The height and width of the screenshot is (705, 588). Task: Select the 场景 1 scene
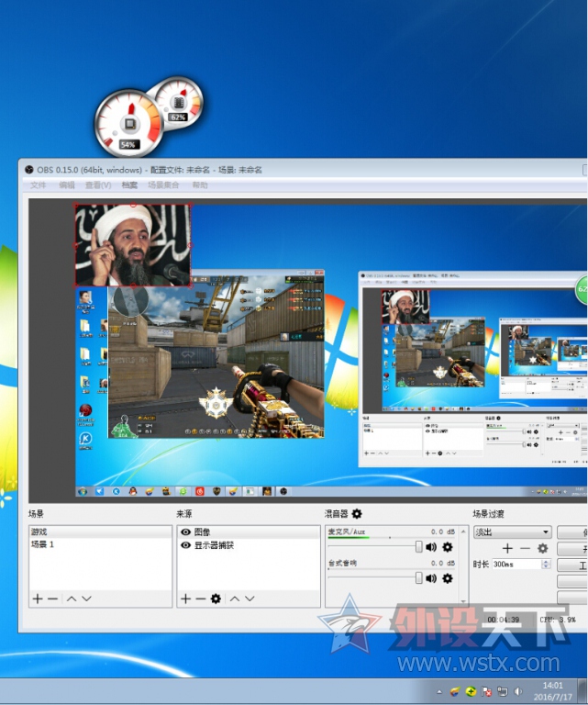click(x=100, y=544)
